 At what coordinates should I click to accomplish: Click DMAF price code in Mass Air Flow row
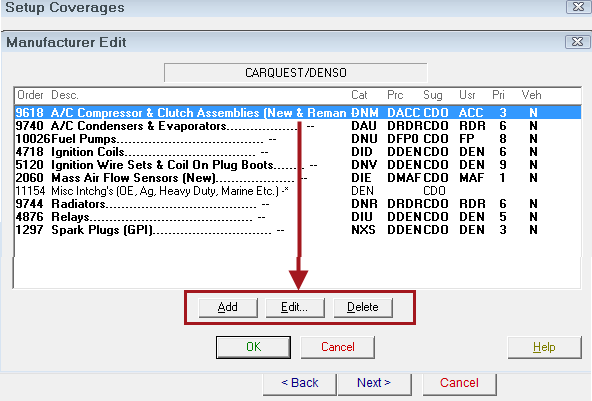click(x=404, y=178)
